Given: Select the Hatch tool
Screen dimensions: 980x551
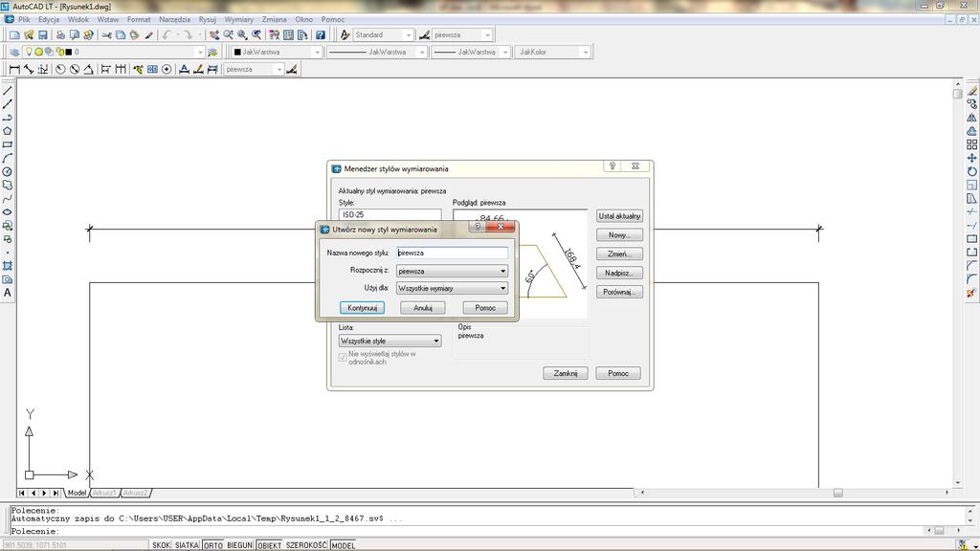Looking at the screenshot, I should click(x=8, y=266).
